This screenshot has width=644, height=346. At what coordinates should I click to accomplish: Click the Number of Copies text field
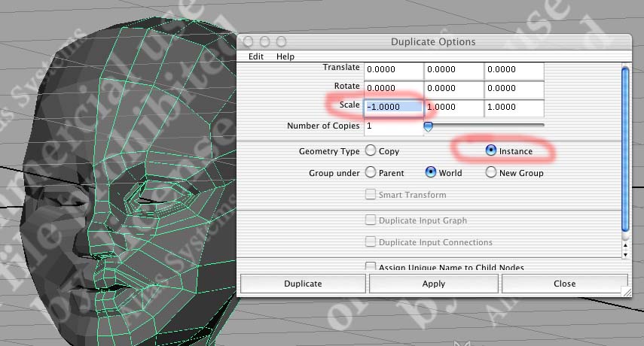coord(393,126)
